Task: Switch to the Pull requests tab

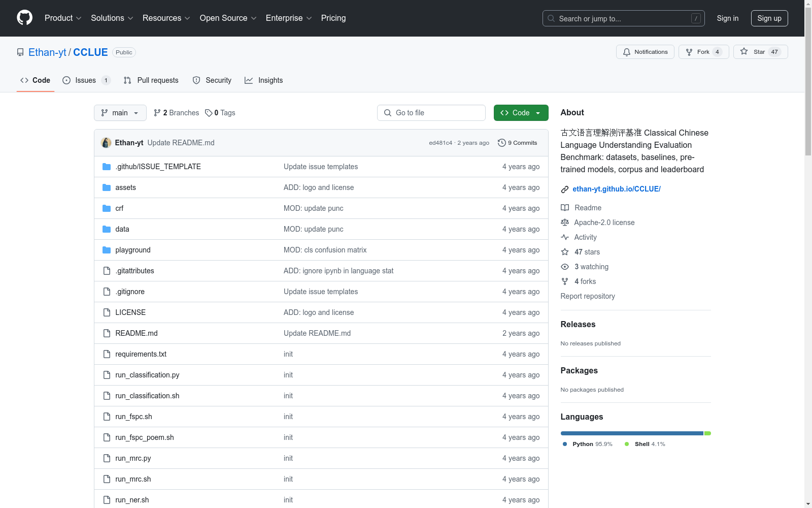Action: click(x=151, y=80)
